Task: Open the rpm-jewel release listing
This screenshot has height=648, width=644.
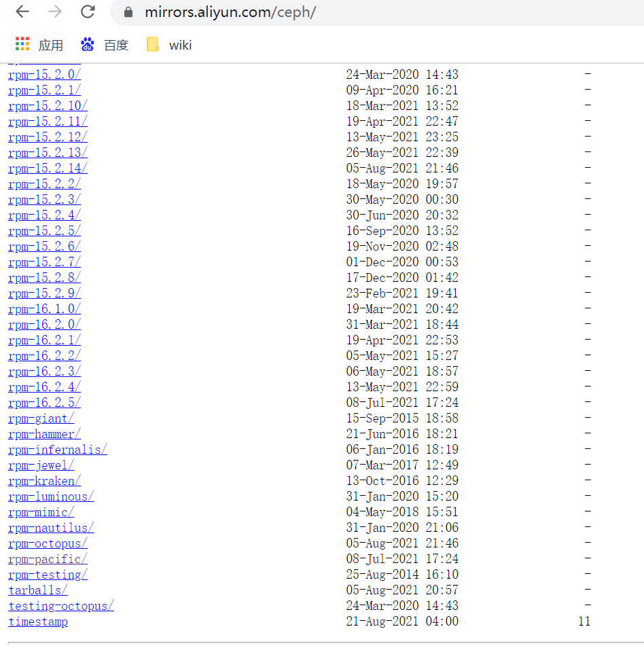Action: coord(41,465)
